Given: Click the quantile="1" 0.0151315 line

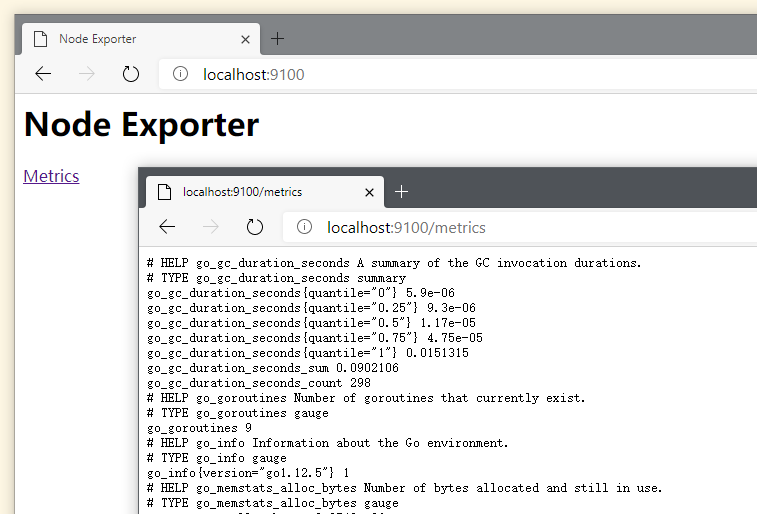Looking at the screenshot, I should (x=308, y=353).
